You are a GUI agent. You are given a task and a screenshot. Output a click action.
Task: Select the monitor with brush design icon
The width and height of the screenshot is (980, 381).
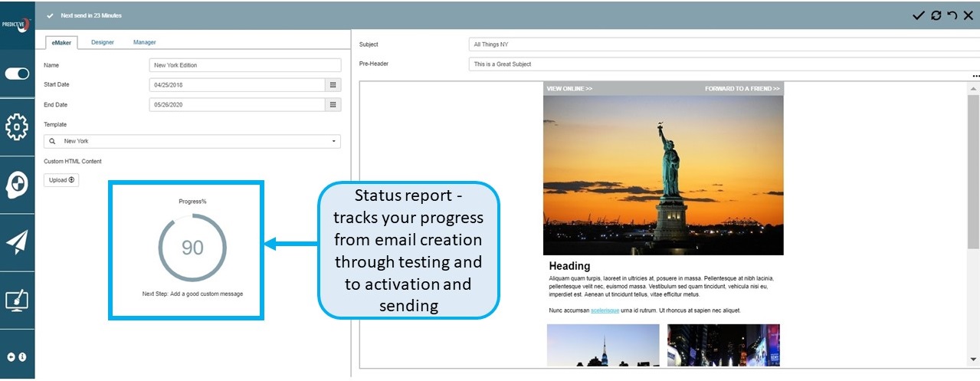pos(17,300)
